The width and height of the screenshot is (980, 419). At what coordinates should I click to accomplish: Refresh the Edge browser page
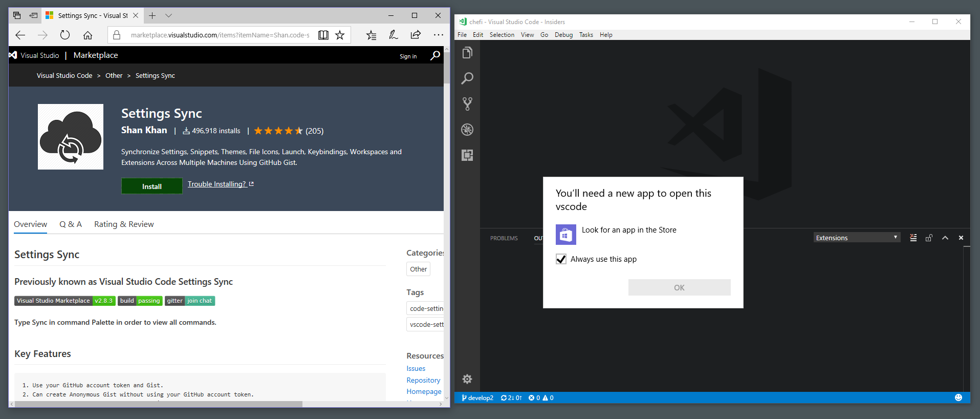click(x=65, y=35)
